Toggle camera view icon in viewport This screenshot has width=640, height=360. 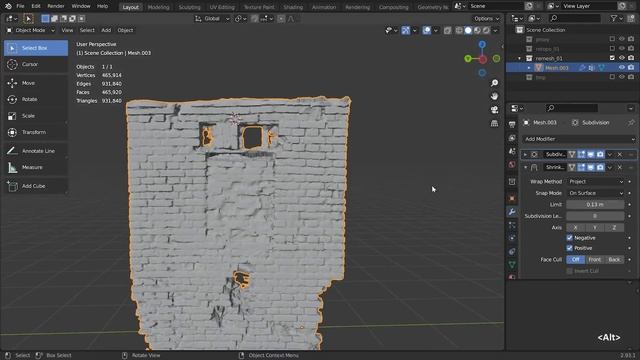[494, 110]
